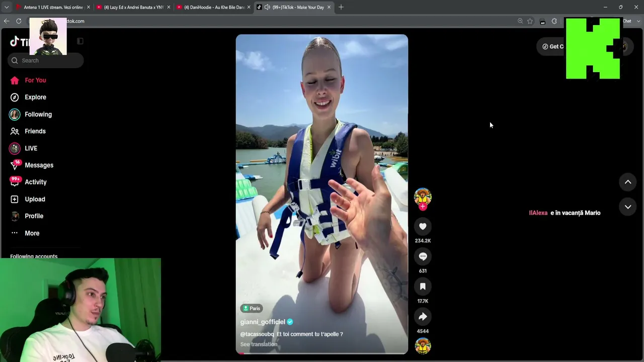Viewport: 644px width, 362px height.
Task: Go to the previous video
Action: (x=628, y=182)
